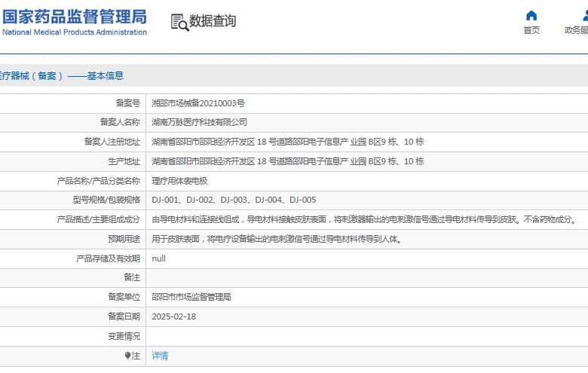588x373 pixels.
Task: Click the 产品存储及有效期 label
Action: [108, 258]
